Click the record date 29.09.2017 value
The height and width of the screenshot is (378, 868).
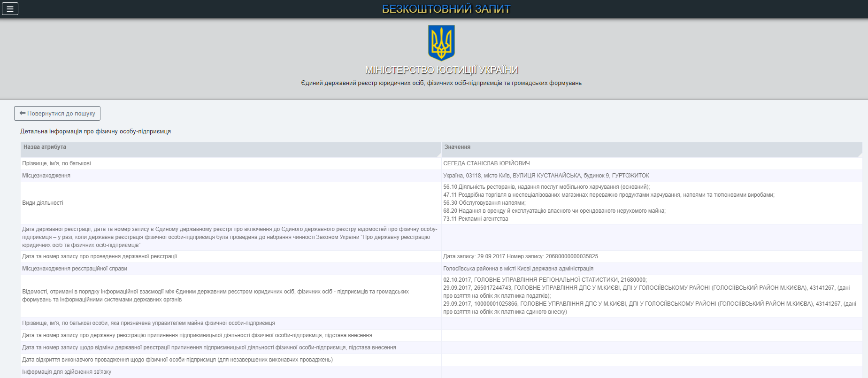coord(491,256)
